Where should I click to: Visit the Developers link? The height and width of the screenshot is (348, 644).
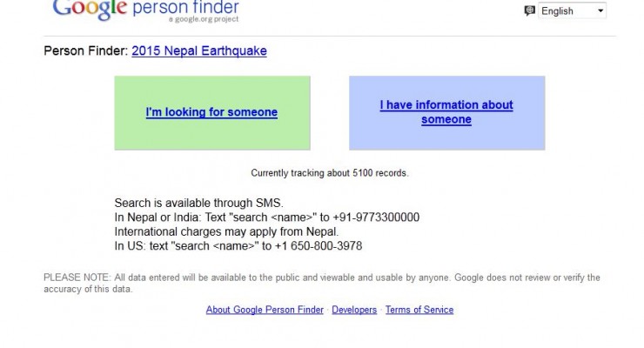(x=354, y=310)
